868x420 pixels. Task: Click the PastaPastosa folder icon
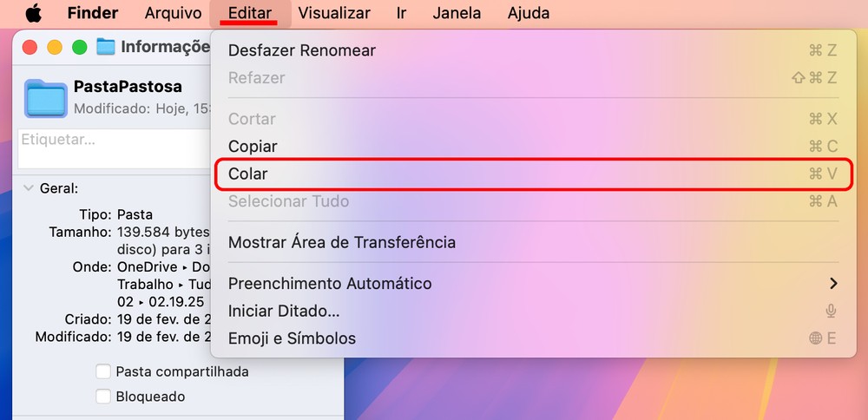point(46,97)
